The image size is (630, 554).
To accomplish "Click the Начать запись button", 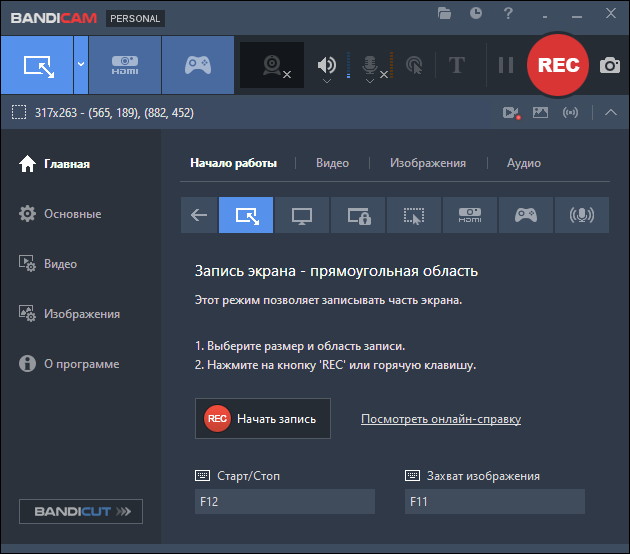I will pyautogui.click(x=262, y=419).
